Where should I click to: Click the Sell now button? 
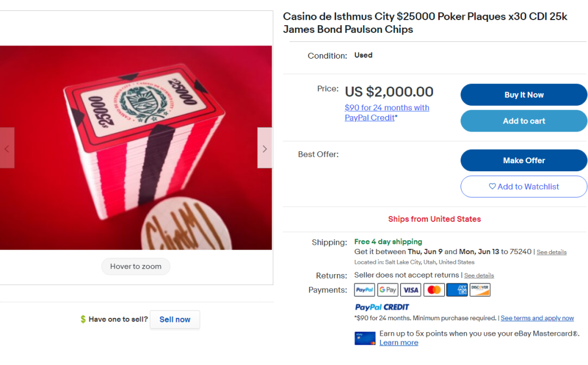tap(175, 319)
